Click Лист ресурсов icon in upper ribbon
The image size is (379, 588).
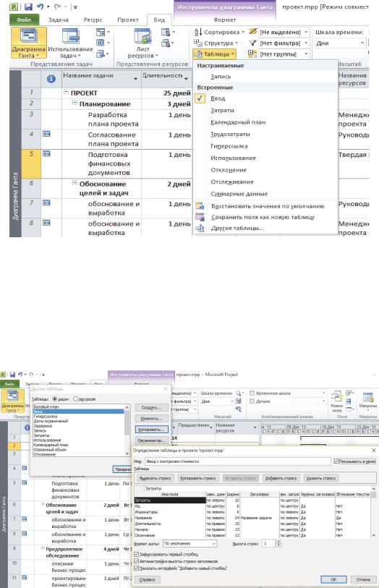click(142, 37)
